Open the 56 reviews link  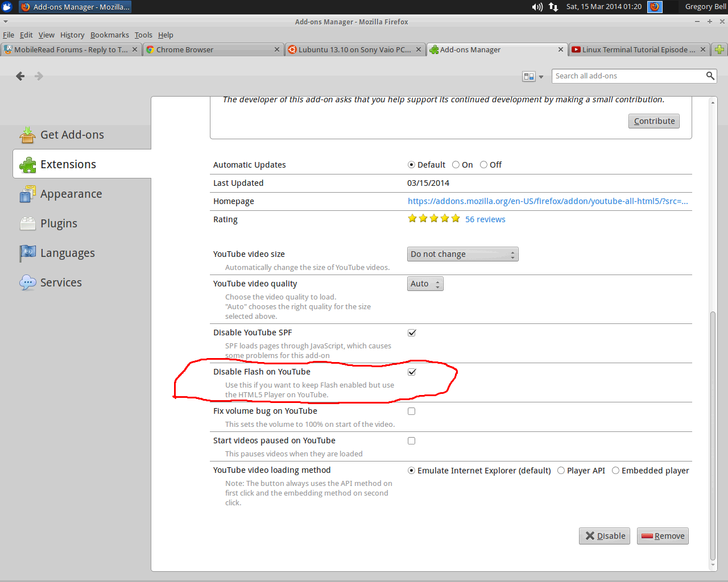click(485, 219)
